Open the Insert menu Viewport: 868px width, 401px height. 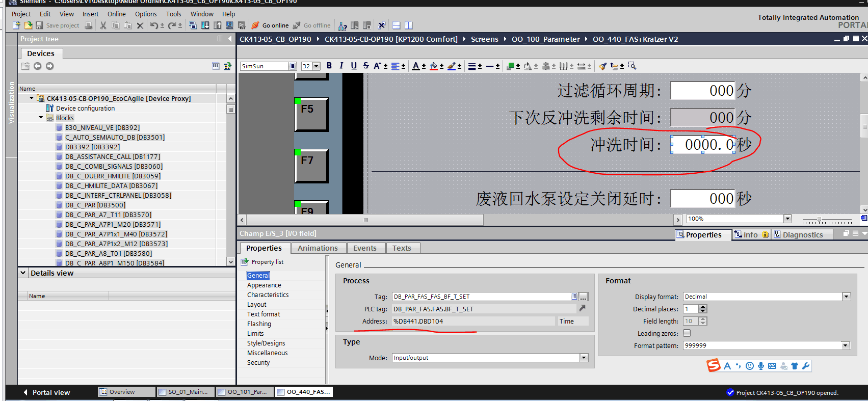click(x=91, y=14)
